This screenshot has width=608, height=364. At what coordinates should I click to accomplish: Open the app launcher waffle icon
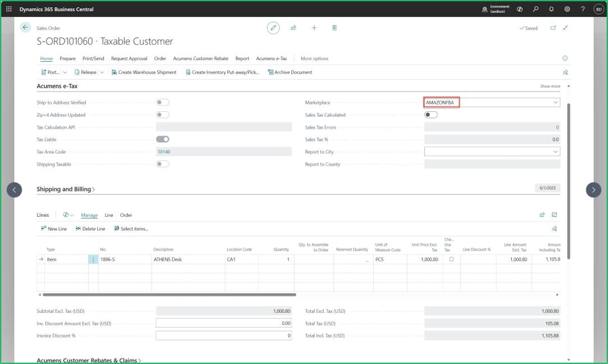click(x=9, y=9)
